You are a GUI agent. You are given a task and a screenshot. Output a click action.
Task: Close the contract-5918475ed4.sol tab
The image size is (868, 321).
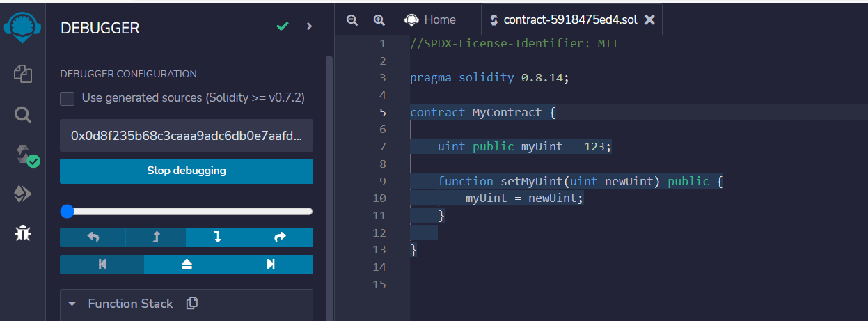650,20
